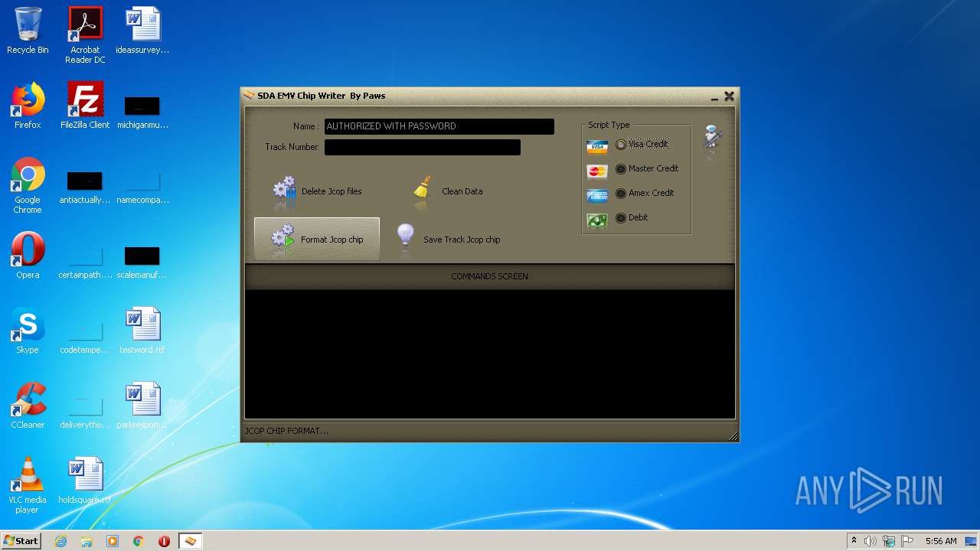Click Save Track Jcop chip
This screenshot has height=551, width=980.
(x=448, y=240)
